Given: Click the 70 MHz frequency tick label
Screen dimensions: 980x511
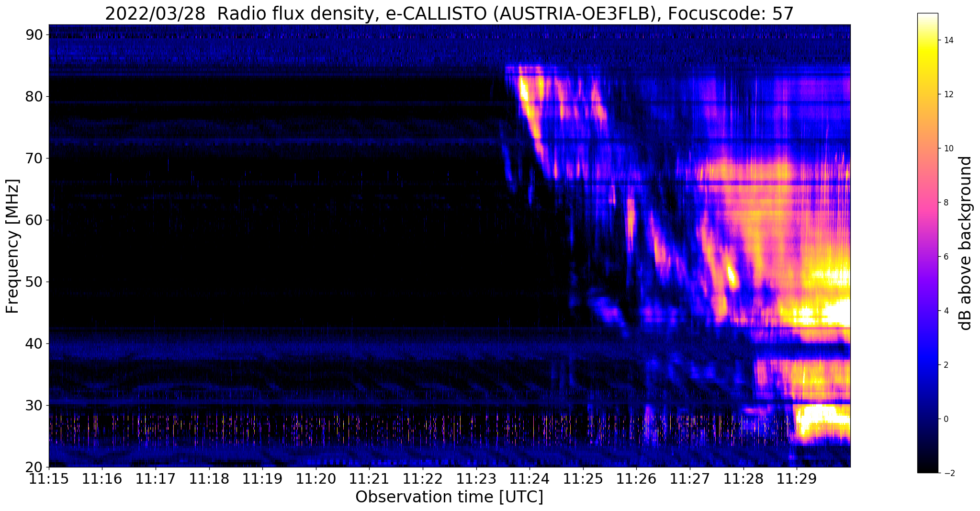Looking at the screenshot, I should click(35, 158).
